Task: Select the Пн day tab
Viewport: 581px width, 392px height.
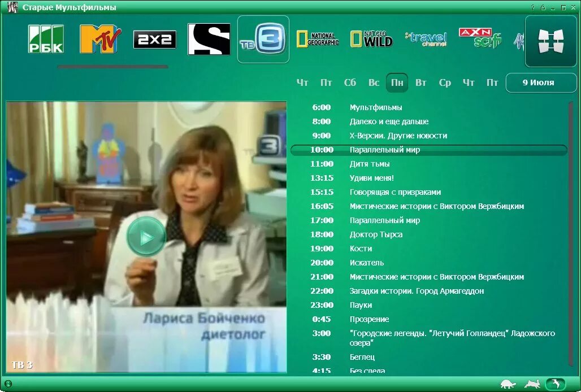Action: (397, 82)
